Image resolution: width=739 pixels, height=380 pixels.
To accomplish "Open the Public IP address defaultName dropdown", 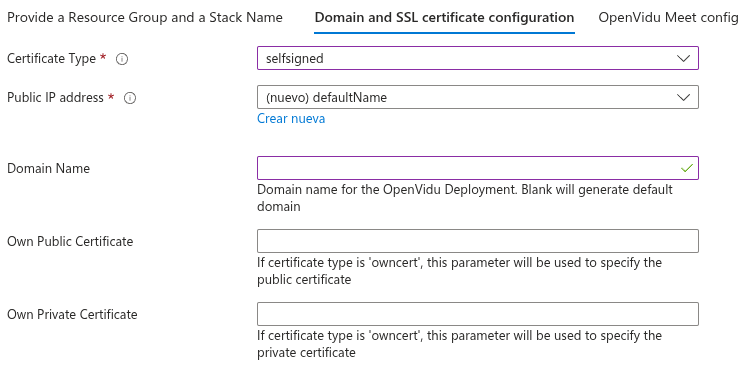I will pyautogui.click(x=477, y=97).
